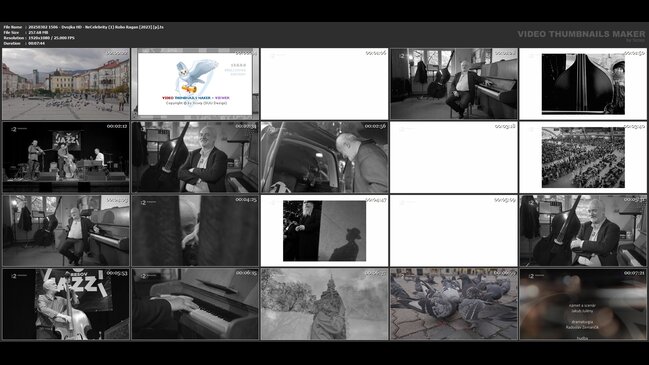Click the VIDEO THUMBNAILS MAKER watermark

(x=581, y=34)
